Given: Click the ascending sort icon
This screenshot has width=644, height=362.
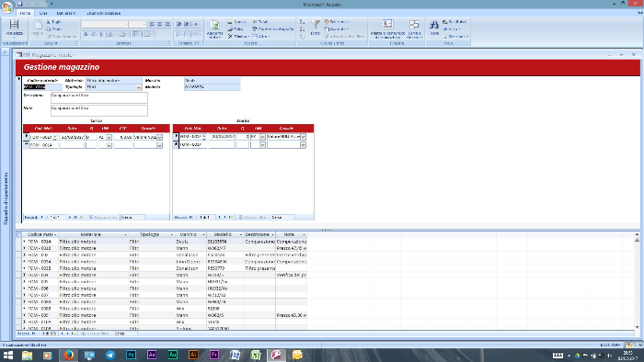Looking at the screenshot, I should click(302, 22).
